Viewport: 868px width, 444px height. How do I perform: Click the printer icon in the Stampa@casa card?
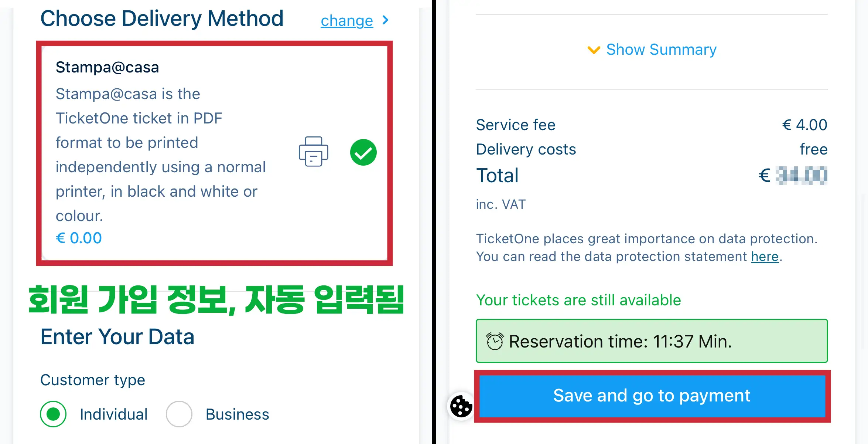[313, 152]
